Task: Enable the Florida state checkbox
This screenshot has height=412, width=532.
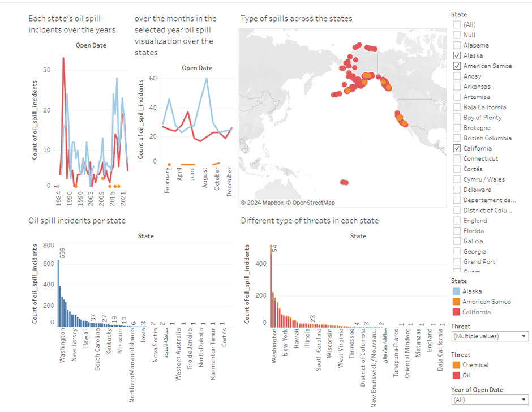Action: tap(457, 231)
